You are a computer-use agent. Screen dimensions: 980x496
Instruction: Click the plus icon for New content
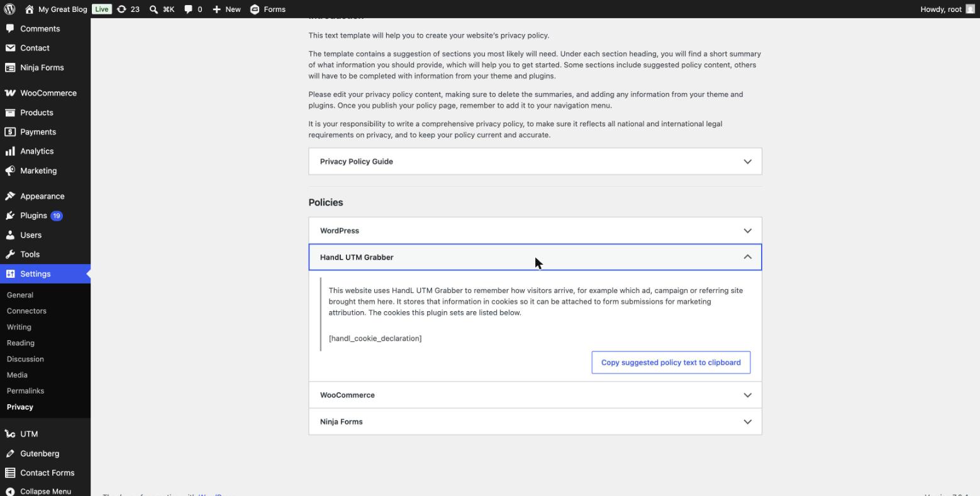pos(216,9)
